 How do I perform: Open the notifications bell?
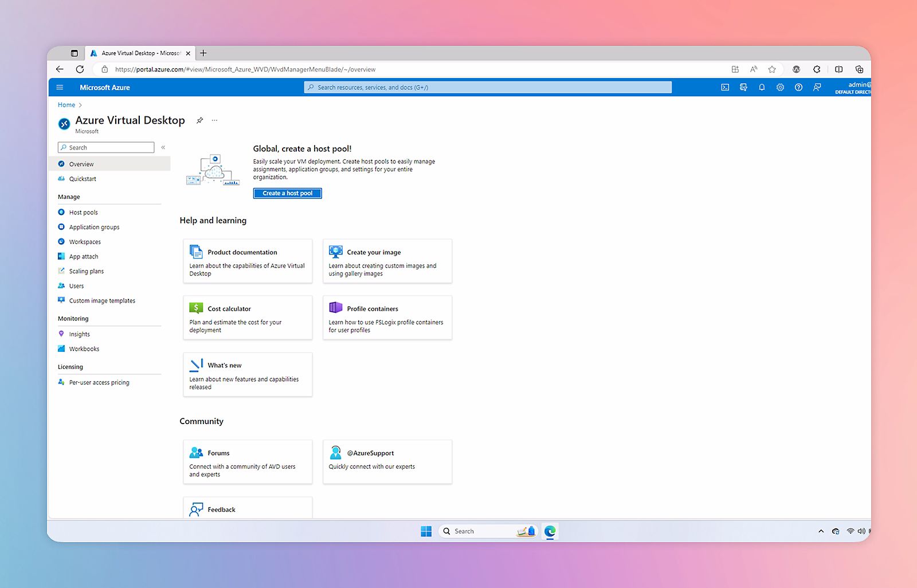762,87
